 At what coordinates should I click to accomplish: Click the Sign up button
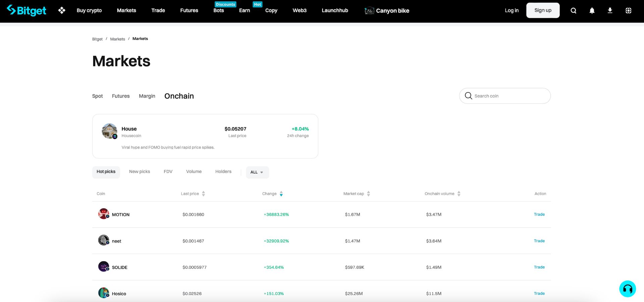[543, 10]
